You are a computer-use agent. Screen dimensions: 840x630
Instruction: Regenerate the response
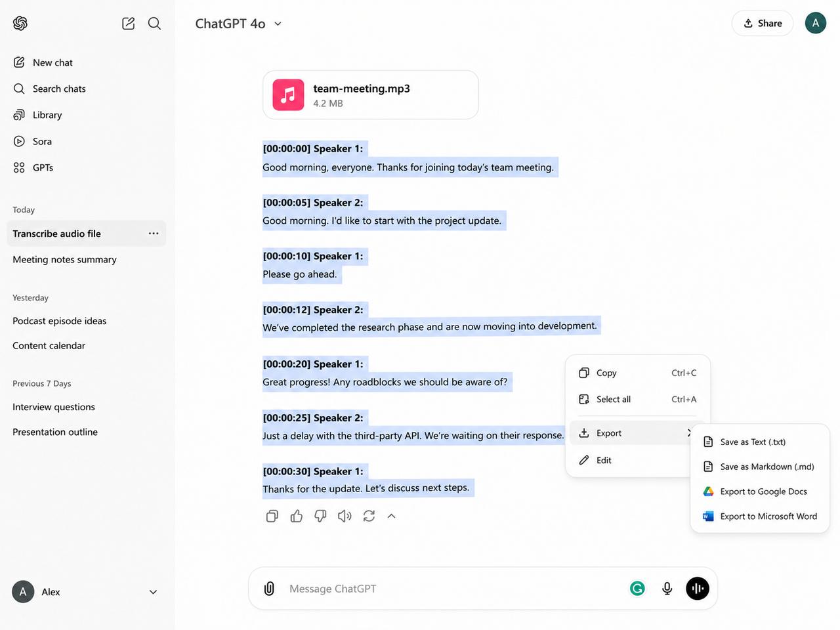tap(369, 516)
